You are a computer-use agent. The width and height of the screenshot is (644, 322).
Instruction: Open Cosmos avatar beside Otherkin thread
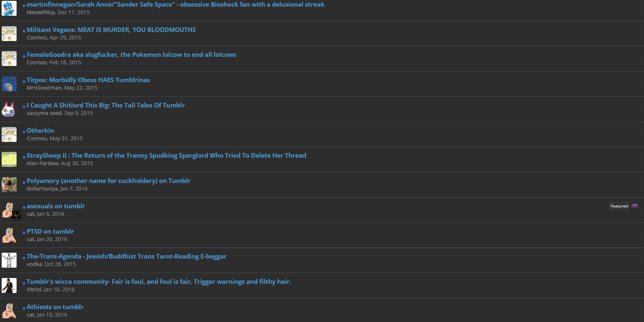[9, 134]
